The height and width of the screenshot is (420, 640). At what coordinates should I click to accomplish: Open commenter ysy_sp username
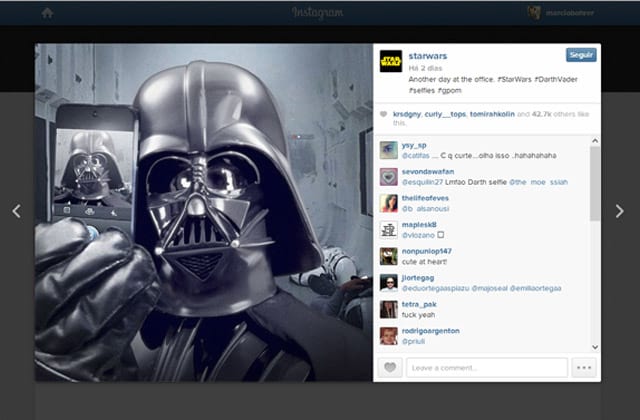point(414,145)
